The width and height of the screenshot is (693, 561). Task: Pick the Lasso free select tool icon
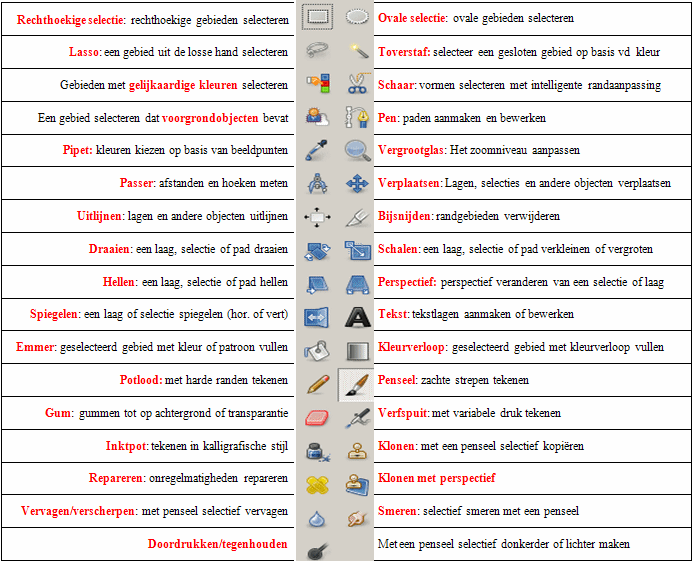(x=317, y=50)
